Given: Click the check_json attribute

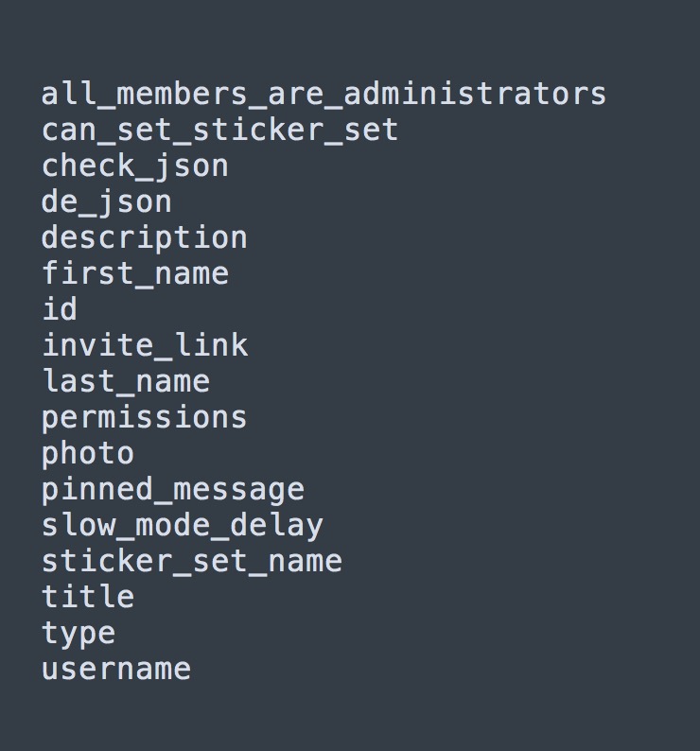Looking at the screenshot, I should (x=134, y=166).
